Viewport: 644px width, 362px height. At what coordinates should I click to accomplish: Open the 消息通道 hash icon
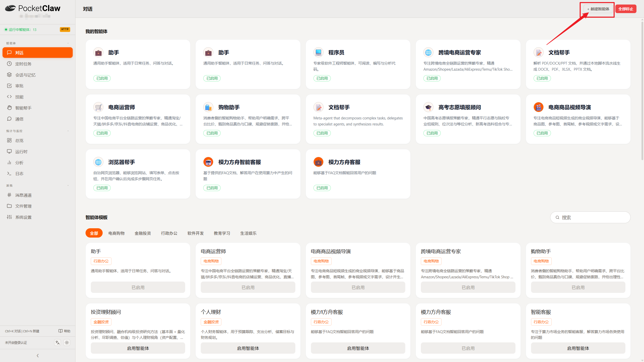(9, 195)
